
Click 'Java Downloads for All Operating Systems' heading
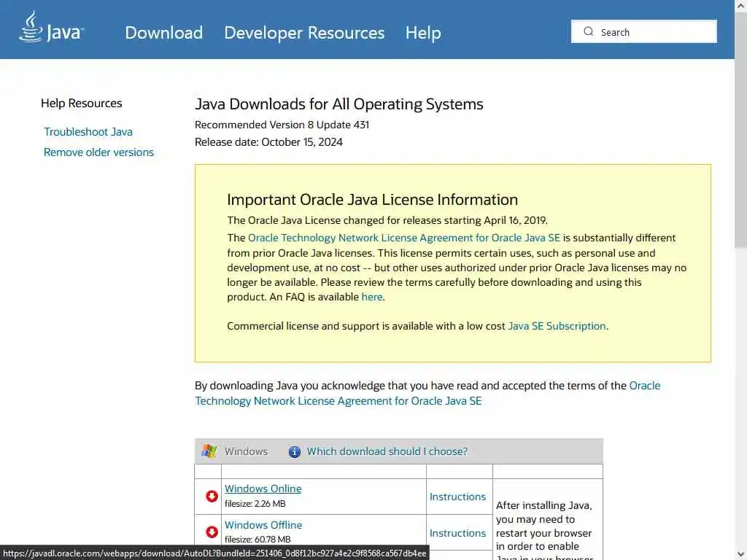339,104
